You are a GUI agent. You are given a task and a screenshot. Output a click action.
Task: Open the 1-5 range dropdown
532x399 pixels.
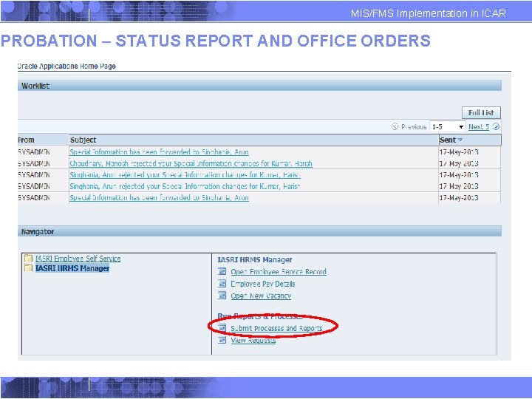448,126
